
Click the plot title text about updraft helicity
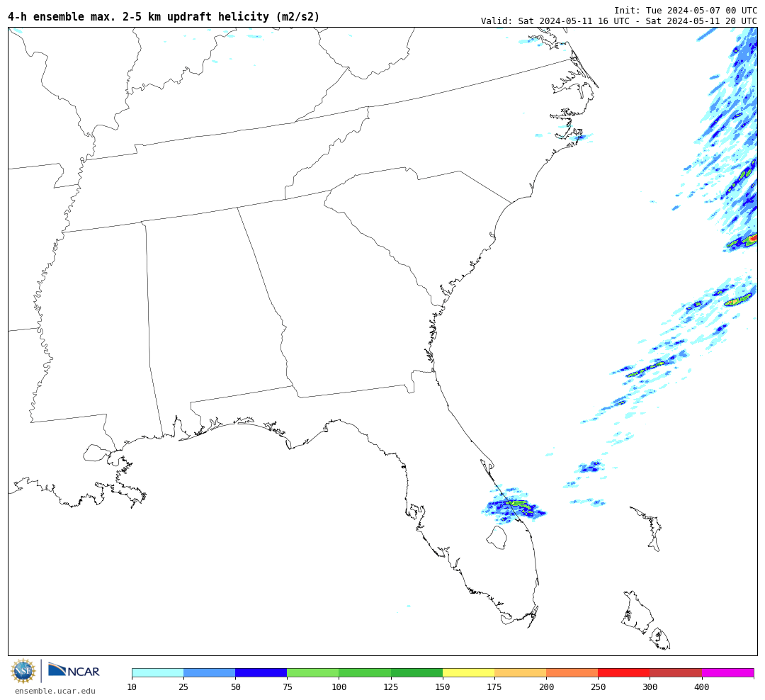pyautogui.click(x=164, y=16)
